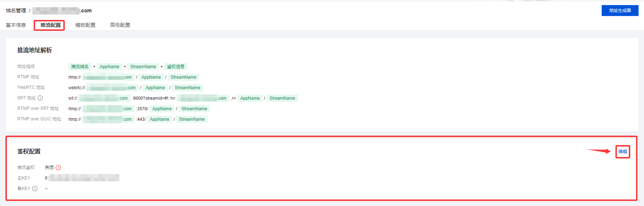Open the 基本信息 tab
The image size is (644, 206).
click(x=16, y=25)
